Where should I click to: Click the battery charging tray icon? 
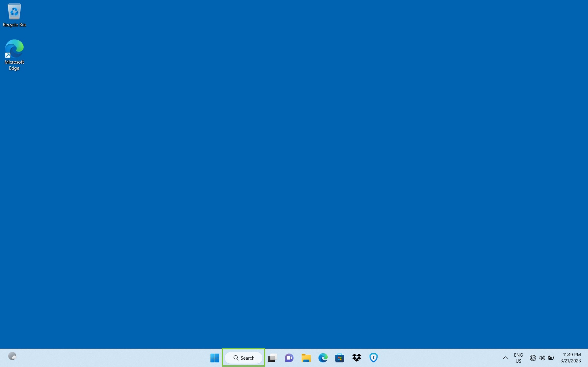tap(551, 358)
